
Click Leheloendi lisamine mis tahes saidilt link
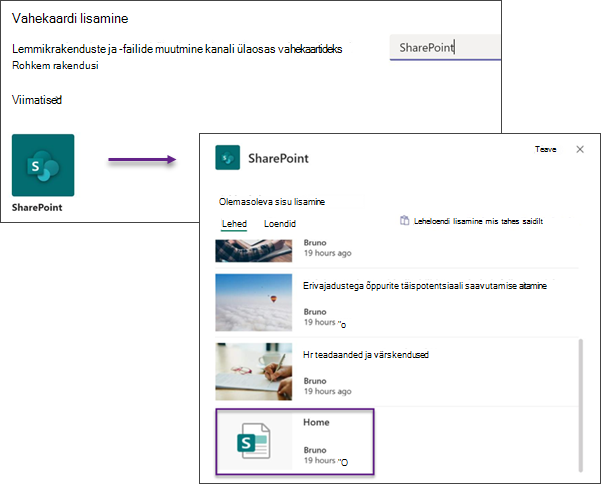point(478,221)
